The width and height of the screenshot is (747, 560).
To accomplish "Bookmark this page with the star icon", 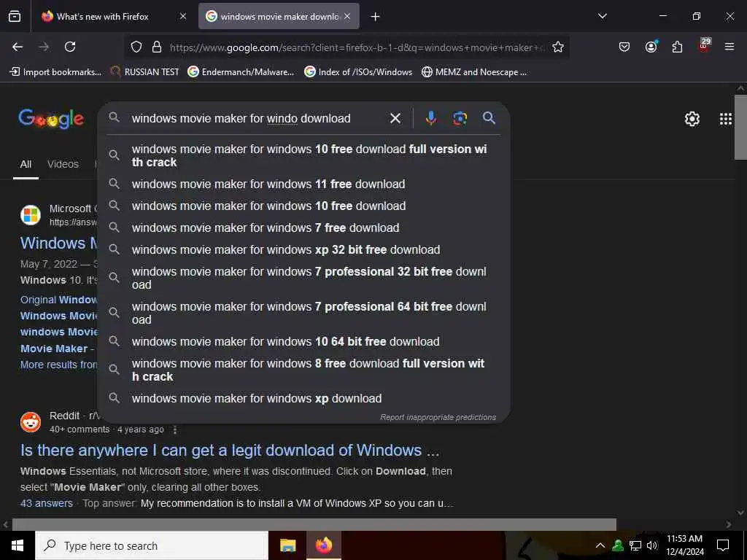I will (558, 47).
